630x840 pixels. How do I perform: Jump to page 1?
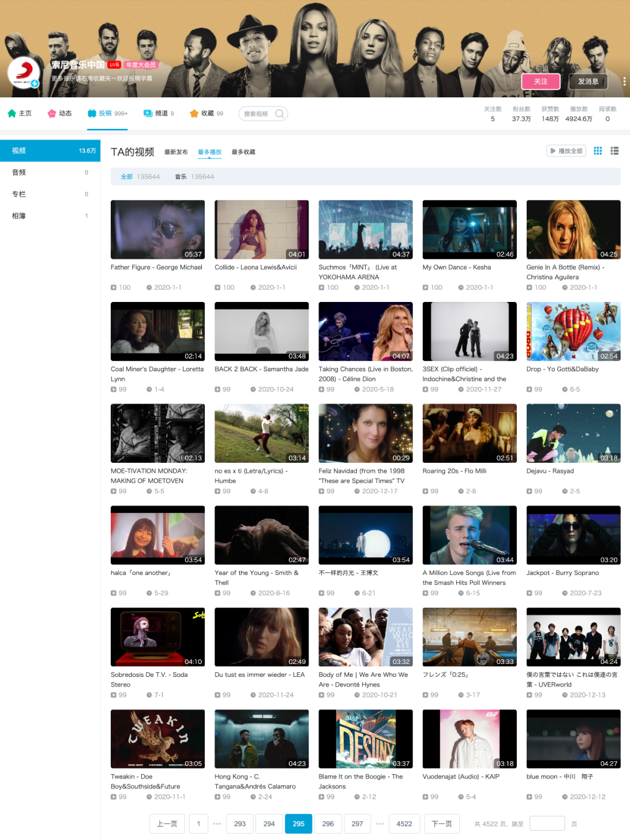(198, 824)
